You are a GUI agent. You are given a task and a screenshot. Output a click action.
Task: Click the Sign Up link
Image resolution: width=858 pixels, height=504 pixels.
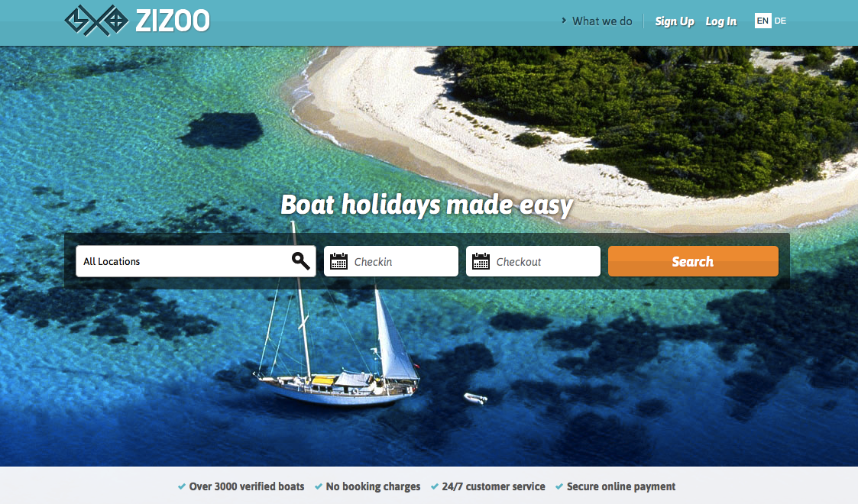(x=675, y=21)
